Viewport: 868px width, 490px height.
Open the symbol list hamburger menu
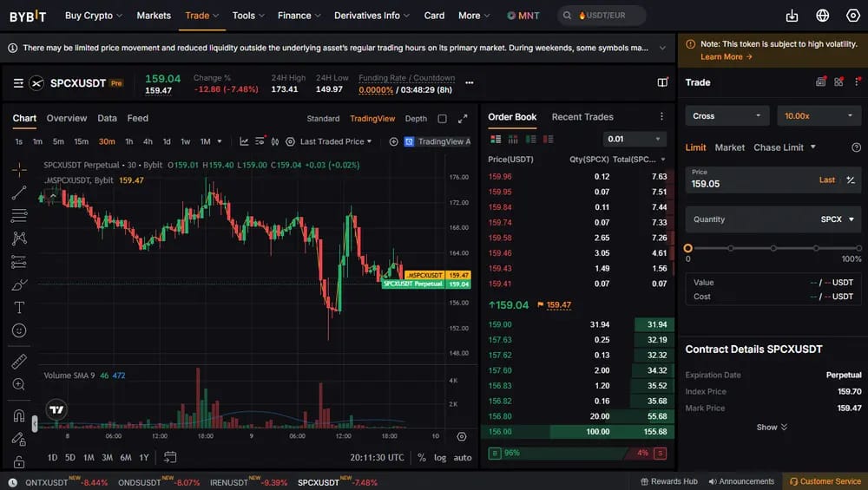(18, 83)
